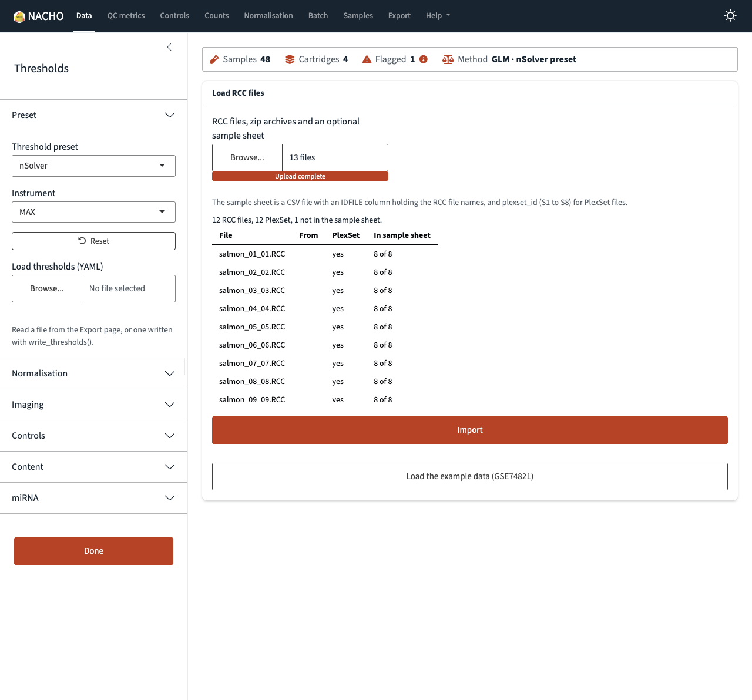Load the example data (GSE74821)
Screen dimensions: 752x700
[x=470, y=476]
